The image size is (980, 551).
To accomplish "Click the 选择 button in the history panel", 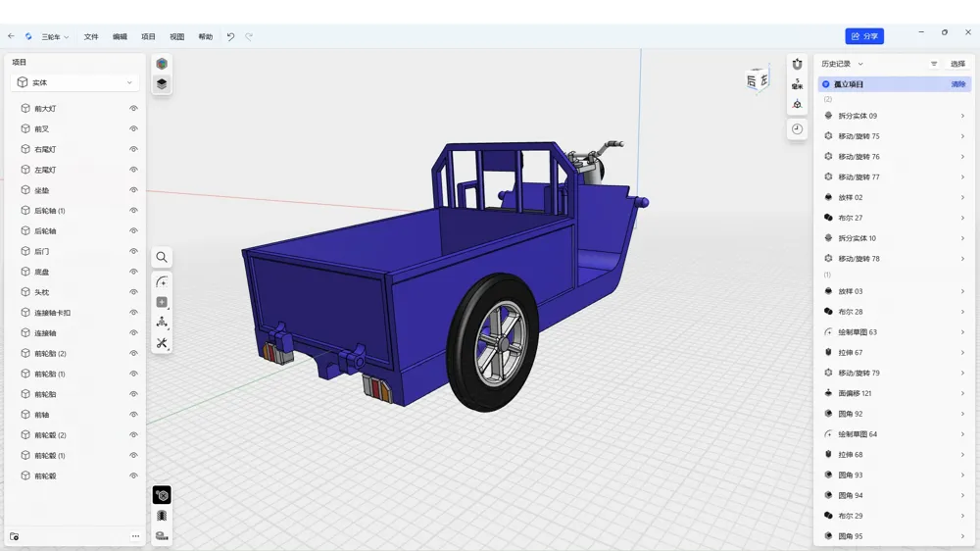I will (x=957, y=64).
